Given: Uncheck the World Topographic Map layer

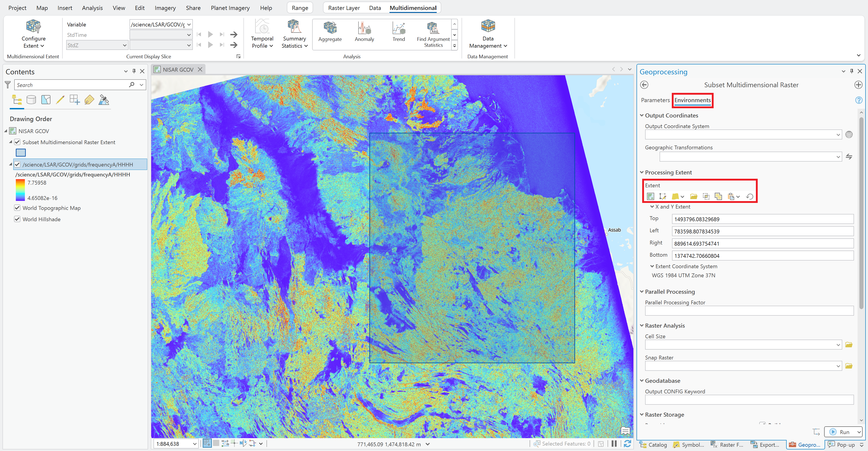Looking at the screenshot, I should [17, 208].
